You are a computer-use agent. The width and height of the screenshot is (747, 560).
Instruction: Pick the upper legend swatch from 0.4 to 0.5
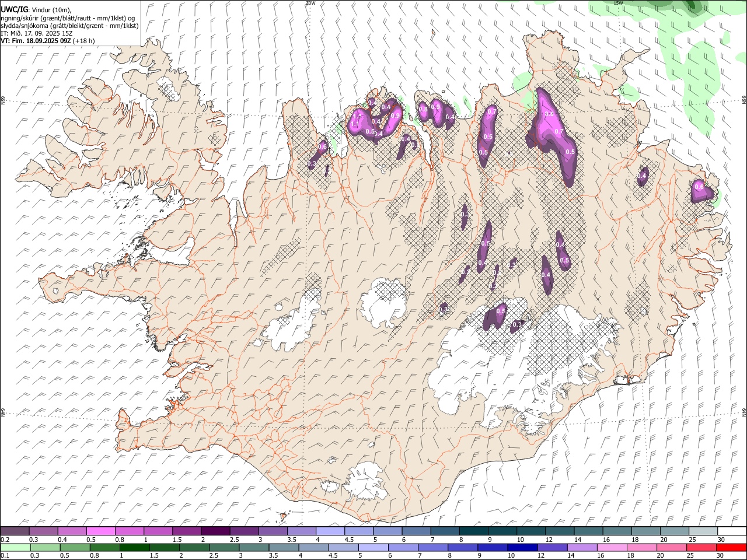(x=72, y=531)
